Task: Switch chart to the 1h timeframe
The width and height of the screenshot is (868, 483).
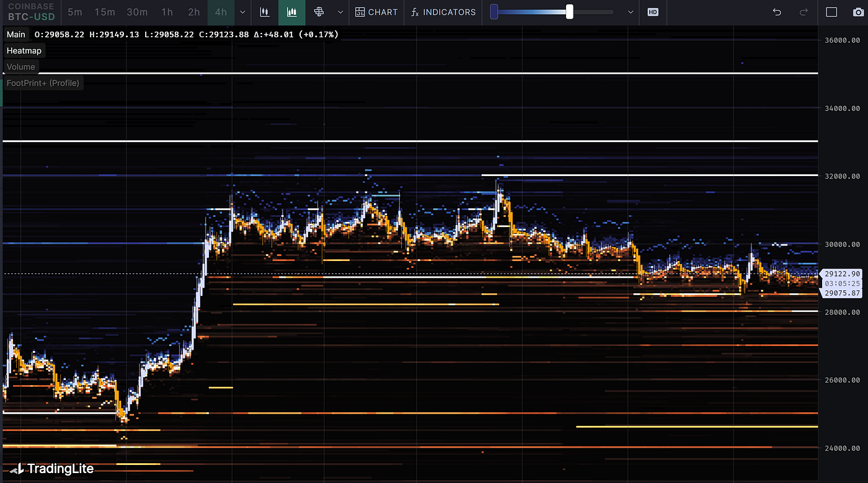Action: pos(167,12)
